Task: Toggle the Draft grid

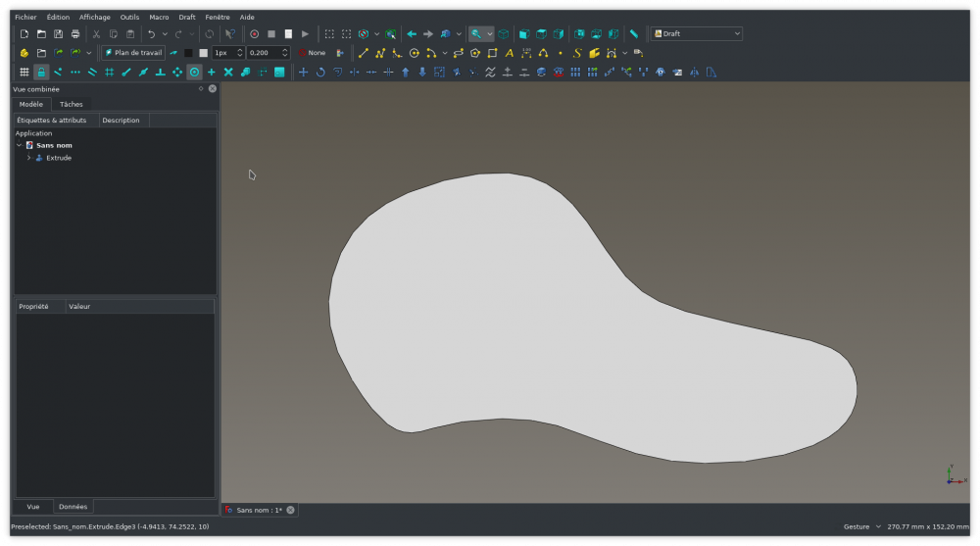Action: click(x=24, y=72)
